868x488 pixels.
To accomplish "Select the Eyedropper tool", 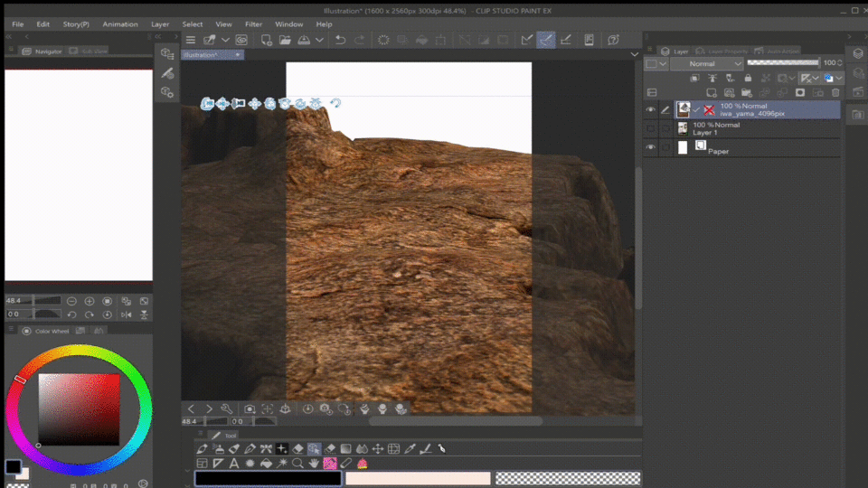I will (410, 448).
